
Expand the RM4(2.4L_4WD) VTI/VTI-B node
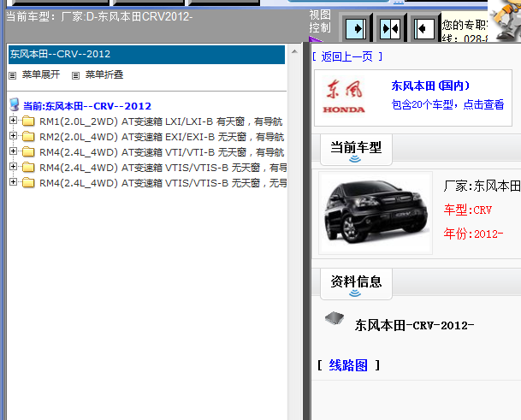point(14,151)
